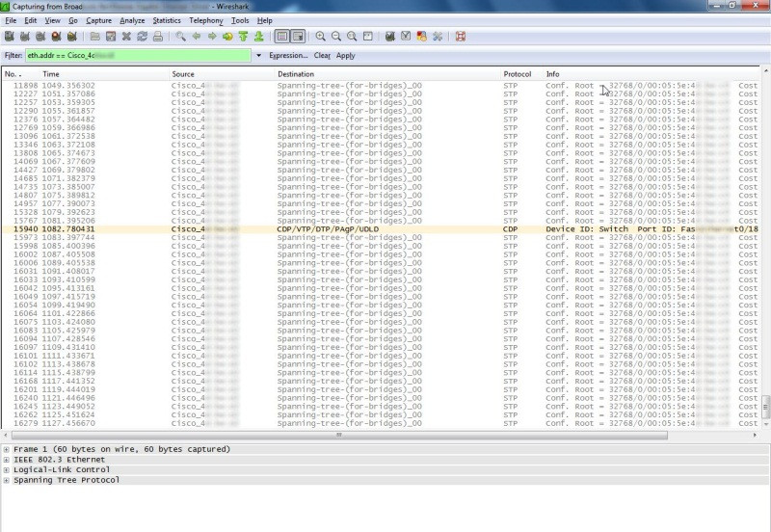Image resolution: width=771 pixels, height=532 pixels.
Task: Open the Go menu
Action: coord(73,20)
